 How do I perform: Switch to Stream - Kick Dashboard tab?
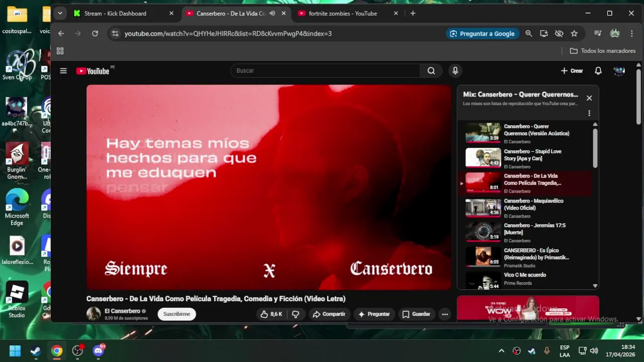point(123,14)
